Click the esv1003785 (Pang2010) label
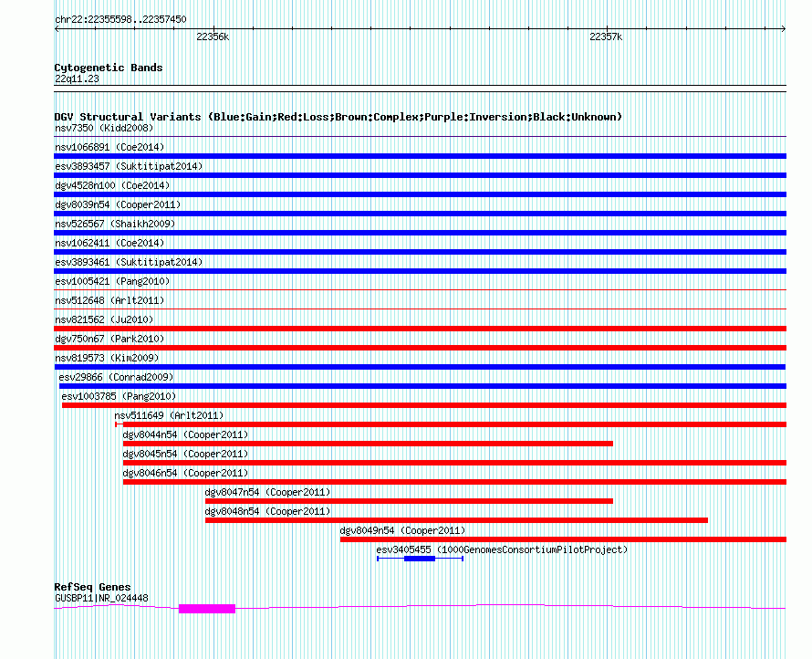Screen dimensions: 812x659 point(119,396)
